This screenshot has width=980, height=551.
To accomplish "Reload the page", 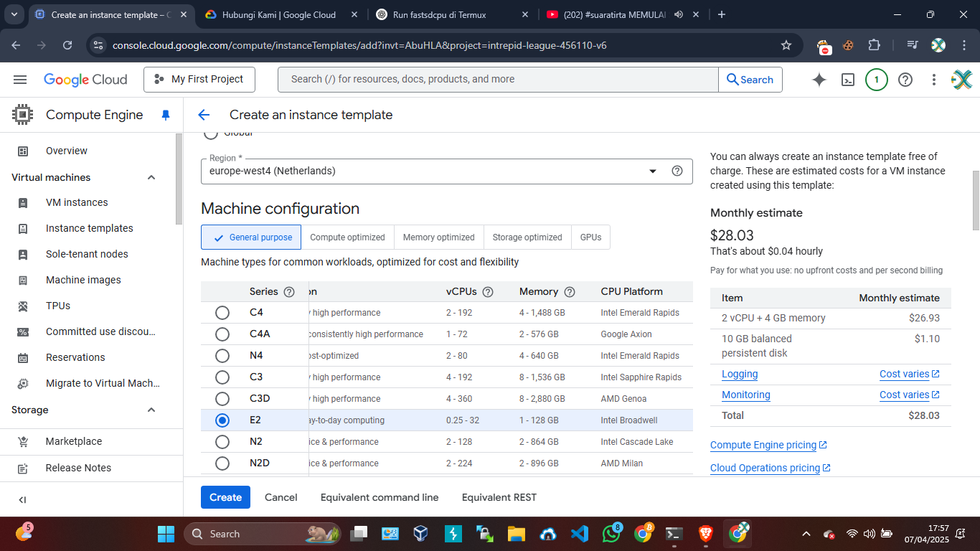I will click(67, 45).
